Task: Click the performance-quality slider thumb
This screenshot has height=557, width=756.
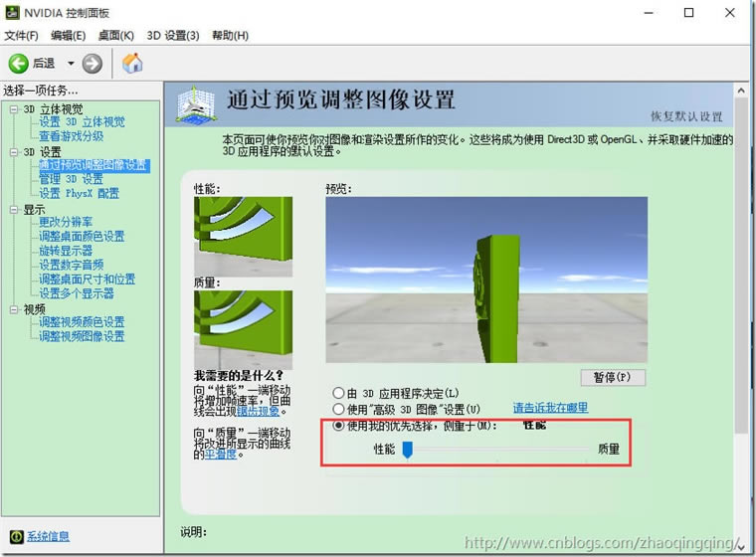Action: (x=408, y=450)
